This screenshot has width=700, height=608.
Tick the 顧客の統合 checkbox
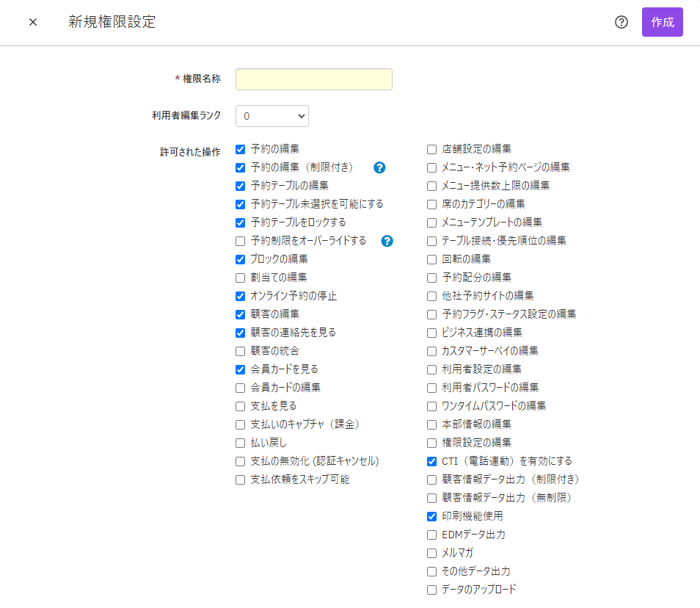coord(240,351)
